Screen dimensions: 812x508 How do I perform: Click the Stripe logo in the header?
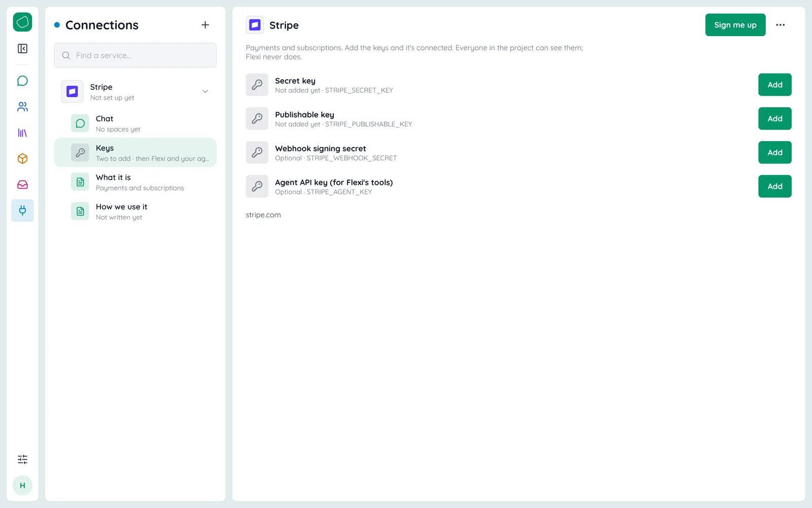(x=255, y=25)
